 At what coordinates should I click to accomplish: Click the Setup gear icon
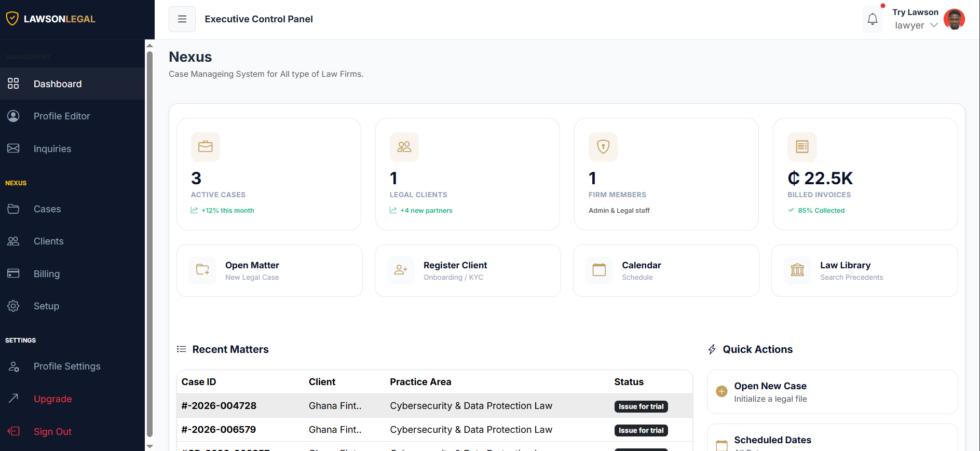tap(13, 306)
